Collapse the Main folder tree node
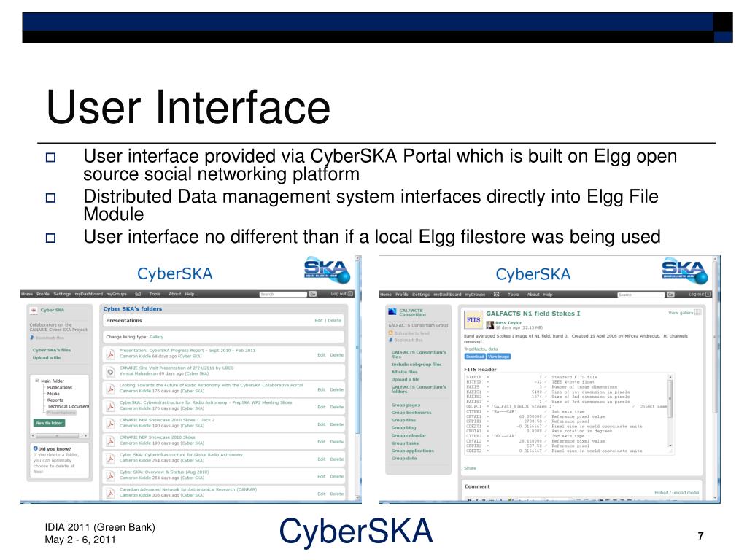The image size is (747, 560). coord(36,381)
